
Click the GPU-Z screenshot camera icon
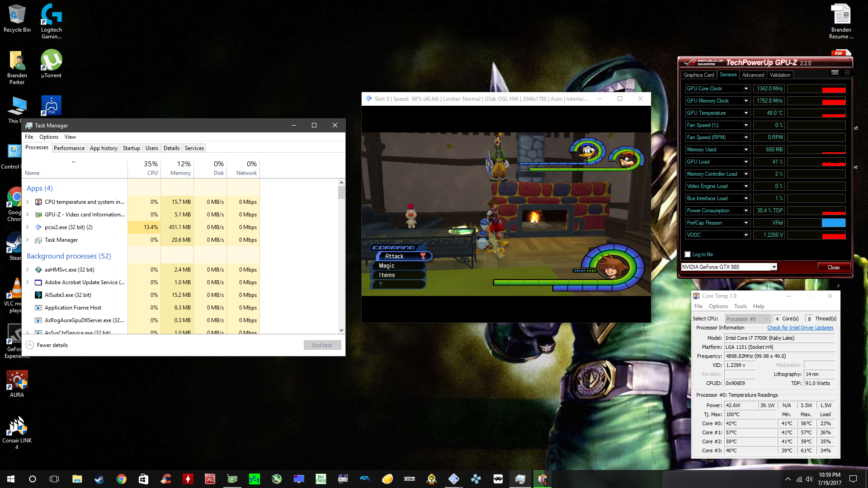pyautogui.click(x=835, y=72)
